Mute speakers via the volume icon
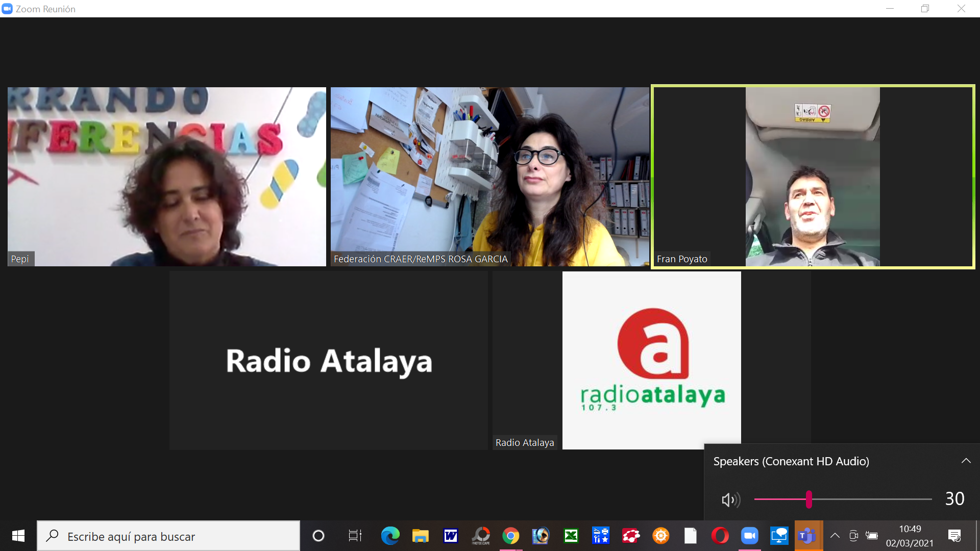The width and height of the screenshot is (980, 551). tap(731, 499)
